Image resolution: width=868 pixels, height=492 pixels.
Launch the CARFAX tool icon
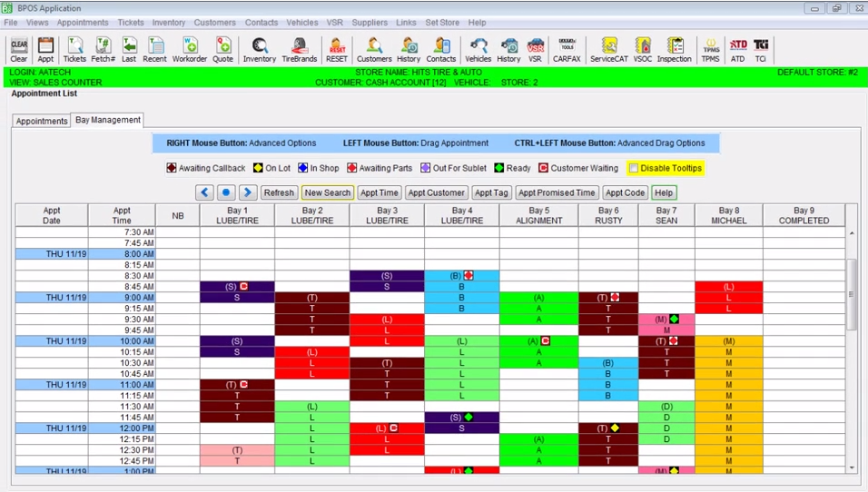pos(567,50)
